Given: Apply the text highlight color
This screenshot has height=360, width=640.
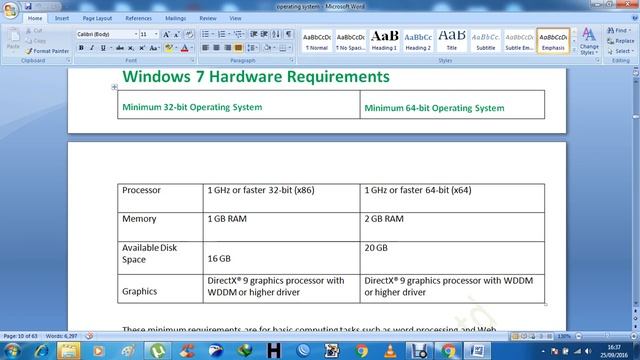Looking at the screenshot, I should (x=168, y=48).
